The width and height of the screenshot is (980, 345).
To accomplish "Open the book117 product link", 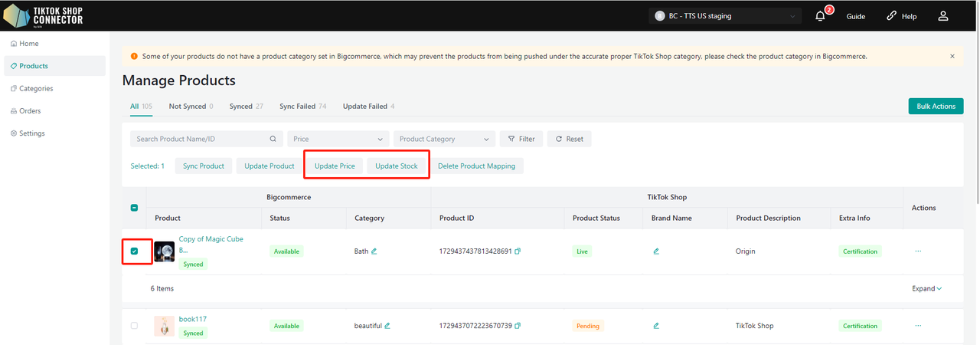I will click(x=192, y=319).
